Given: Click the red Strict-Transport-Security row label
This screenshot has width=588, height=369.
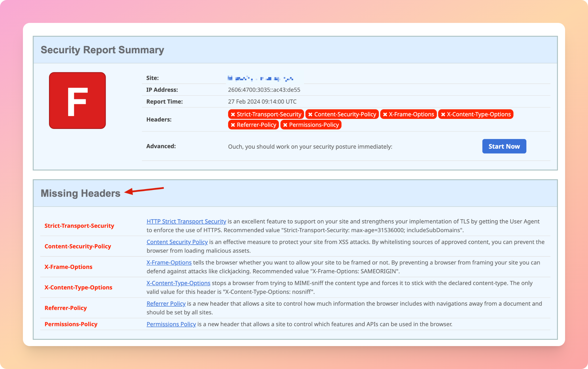Looking at the screenshot, I should pos(79,226).
